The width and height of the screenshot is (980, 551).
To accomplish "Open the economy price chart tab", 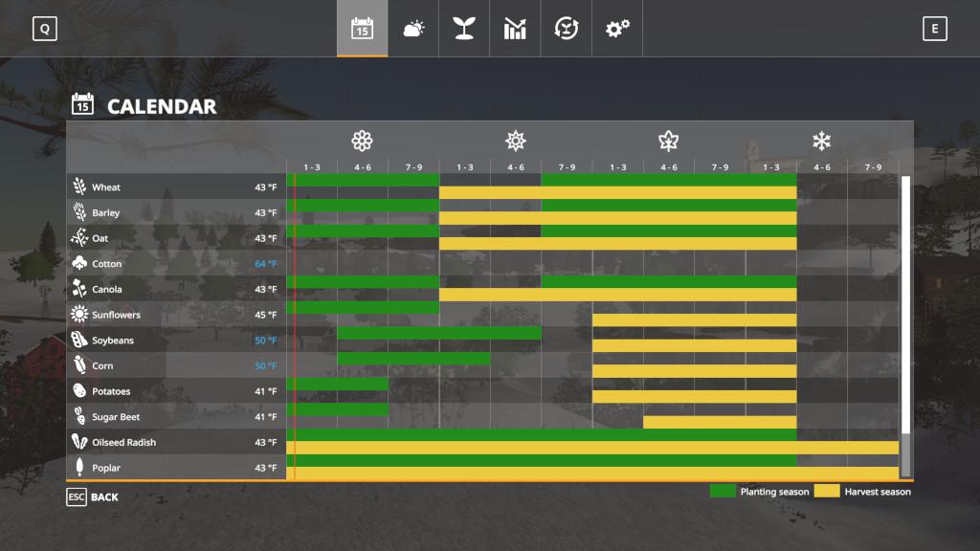I will [x=515, y=29].
